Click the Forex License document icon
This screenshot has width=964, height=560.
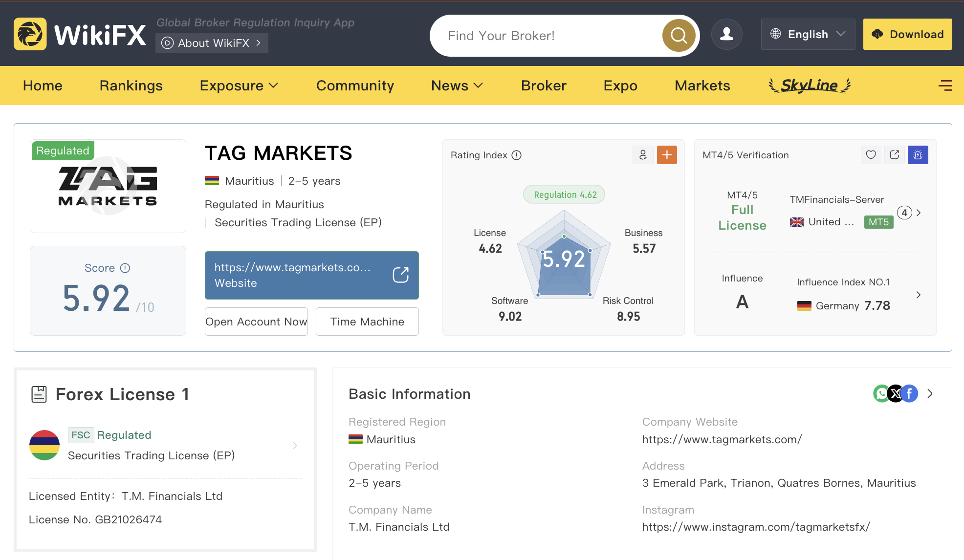(39, 394)
